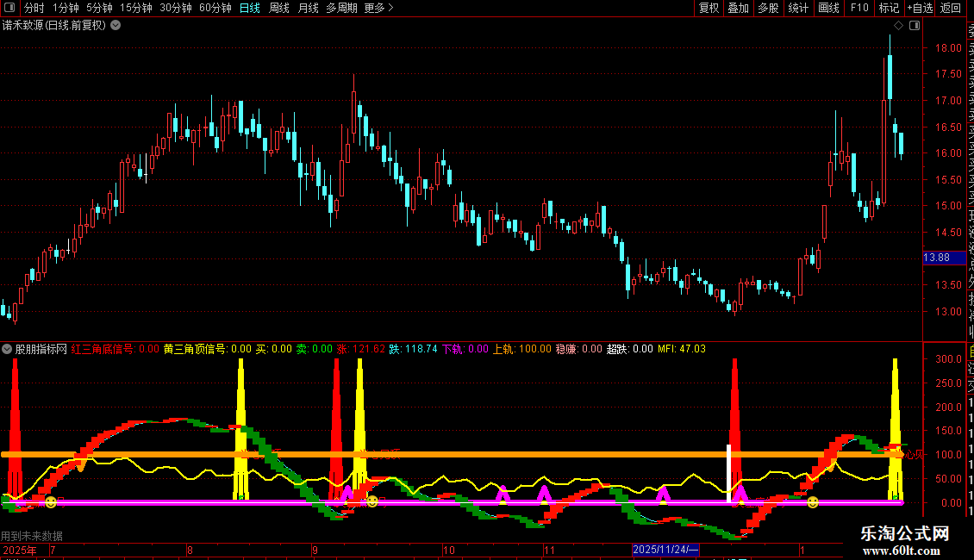
Task: Click the 超跌: 0.00 value
Action: click(x=630, y=350)
